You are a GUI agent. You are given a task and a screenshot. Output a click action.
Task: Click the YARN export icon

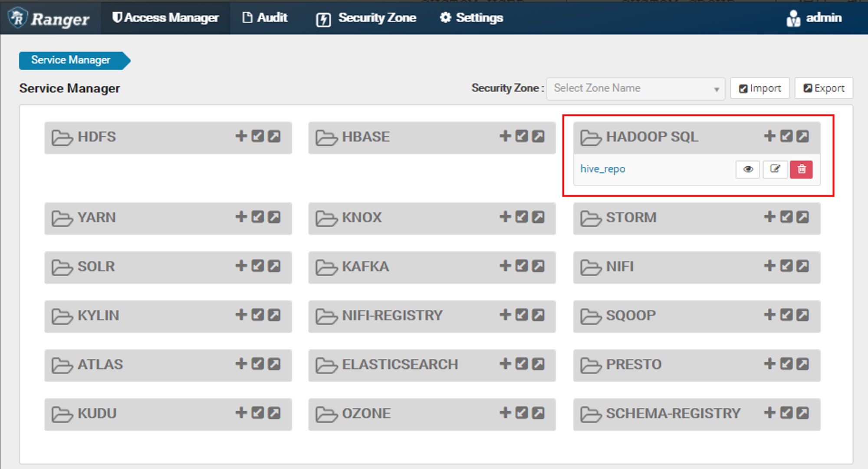[274, 217]
